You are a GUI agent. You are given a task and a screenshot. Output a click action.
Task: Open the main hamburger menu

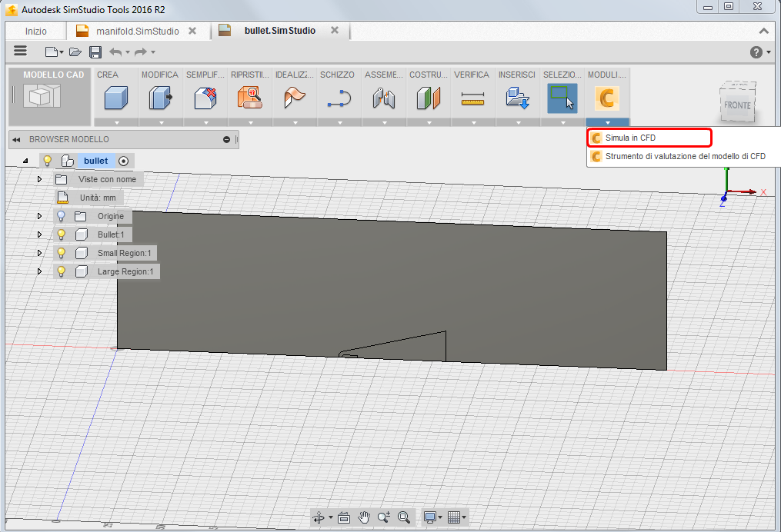[21, 51]
